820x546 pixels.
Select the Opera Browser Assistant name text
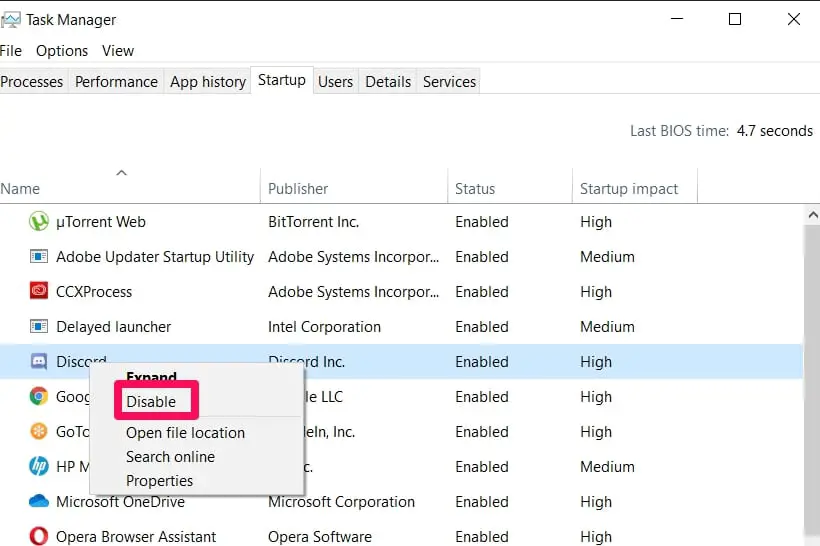[x=136, y=537]
